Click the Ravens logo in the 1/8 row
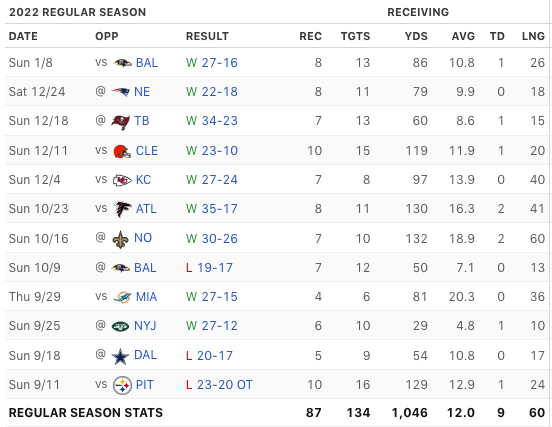 123,63
